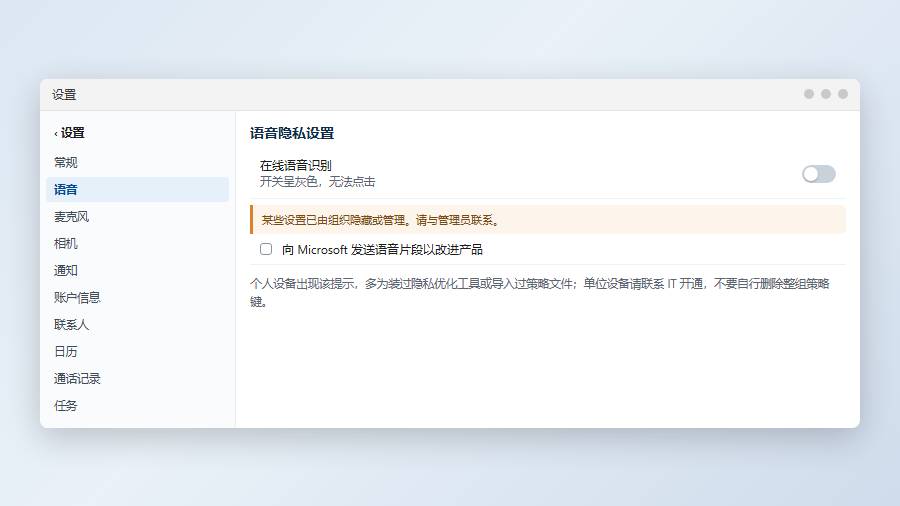The image size is (900, 506).
Task: Open 账户信息 in the sidebar
Action: click(137, 297)
